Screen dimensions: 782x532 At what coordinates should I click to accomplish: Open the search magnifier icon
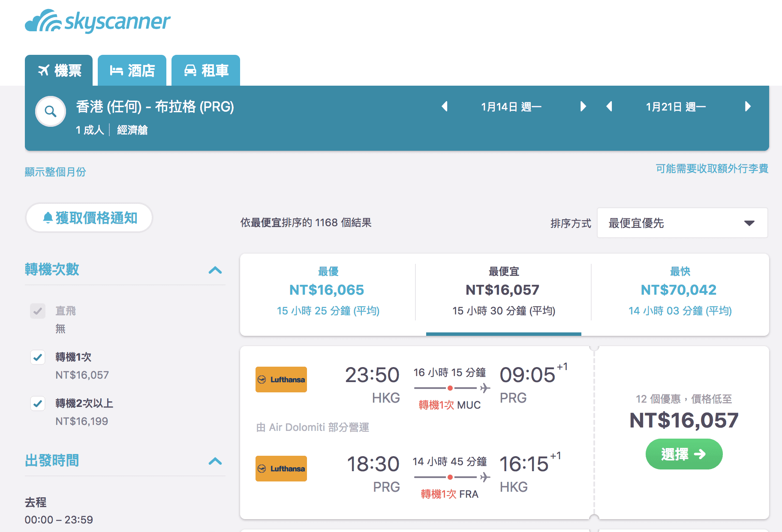click(51, 111)
